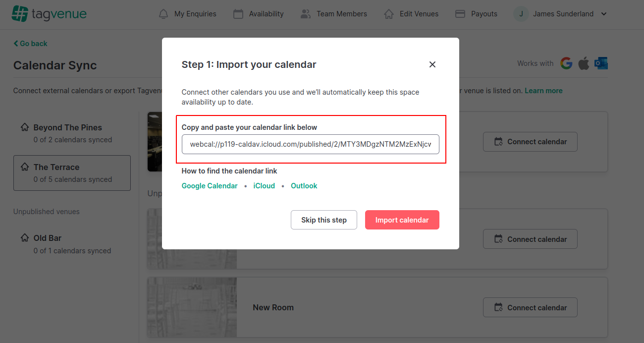Click the Go back link

30,44
